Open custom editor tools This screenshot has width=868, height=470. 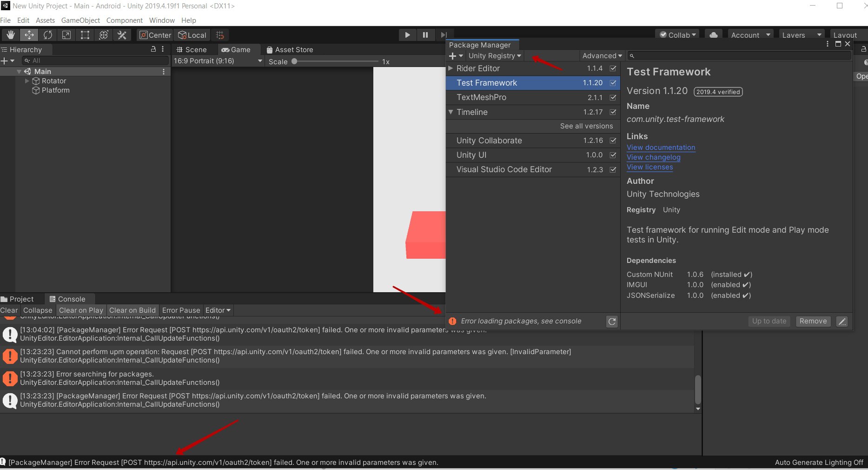[122, 35]
